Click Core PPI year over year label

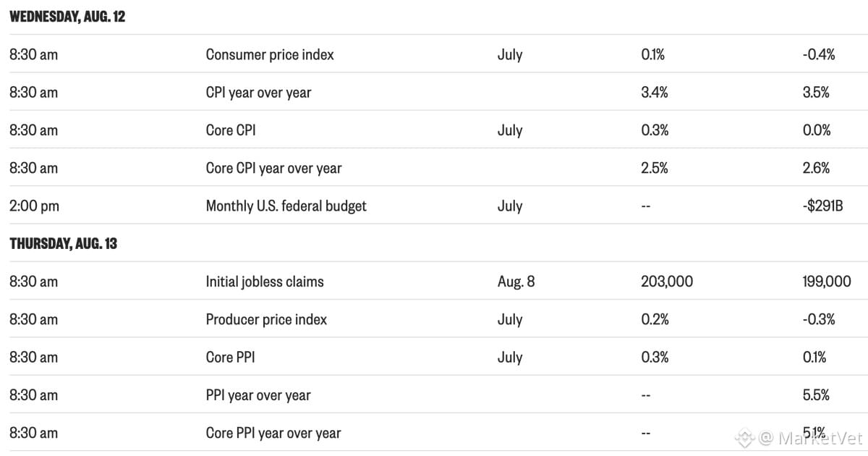coord(273,433)
